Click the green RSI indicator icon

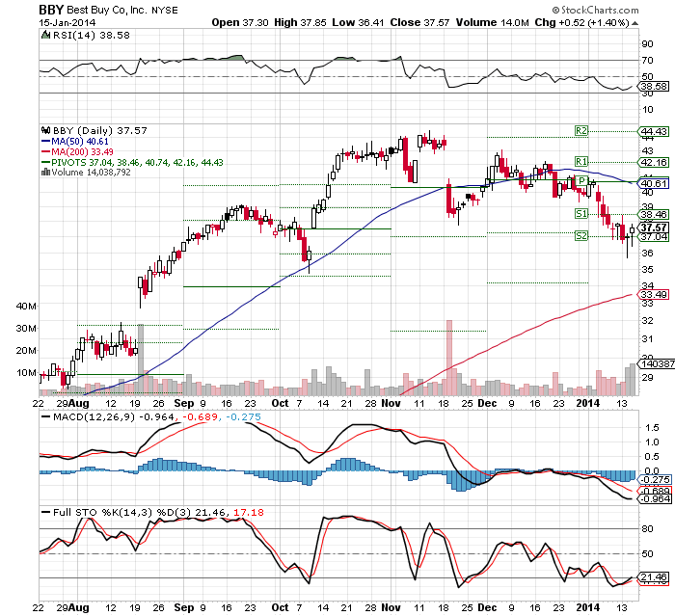tap(45, 35)
